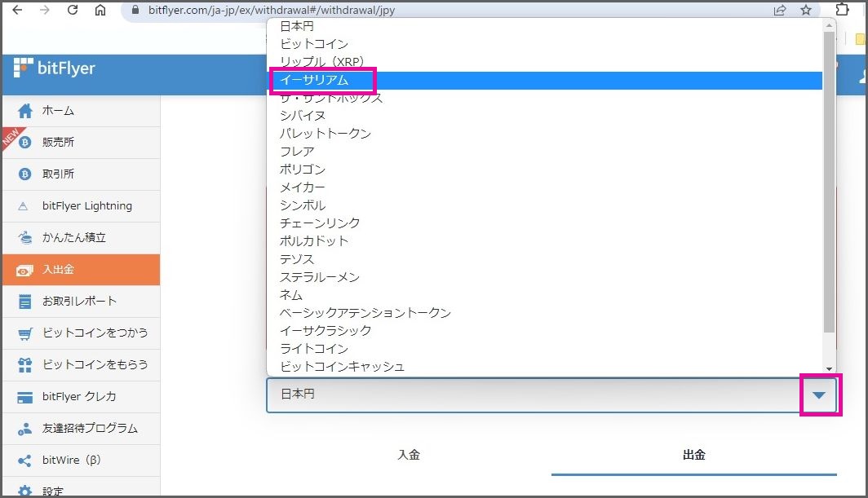Select ステラルーメン from the dropdown list
Screen dimensions: 868x498
tap(545, 277)
